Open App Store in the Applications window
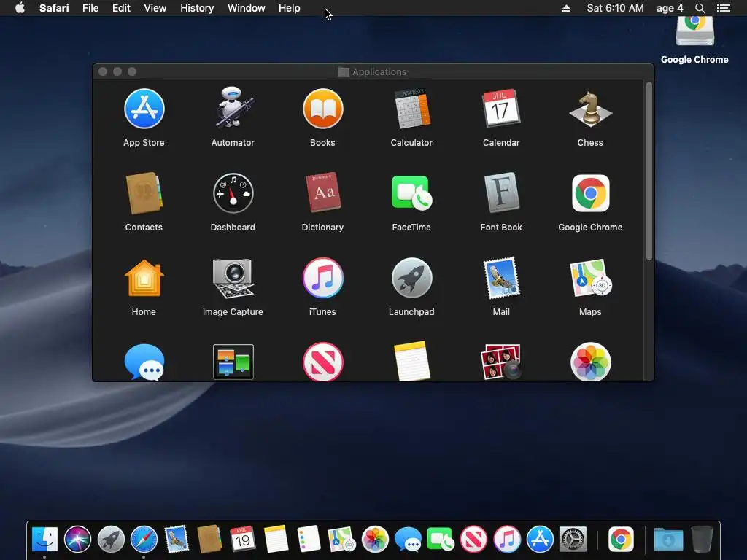The image size is (747, 560). [144, 109]
